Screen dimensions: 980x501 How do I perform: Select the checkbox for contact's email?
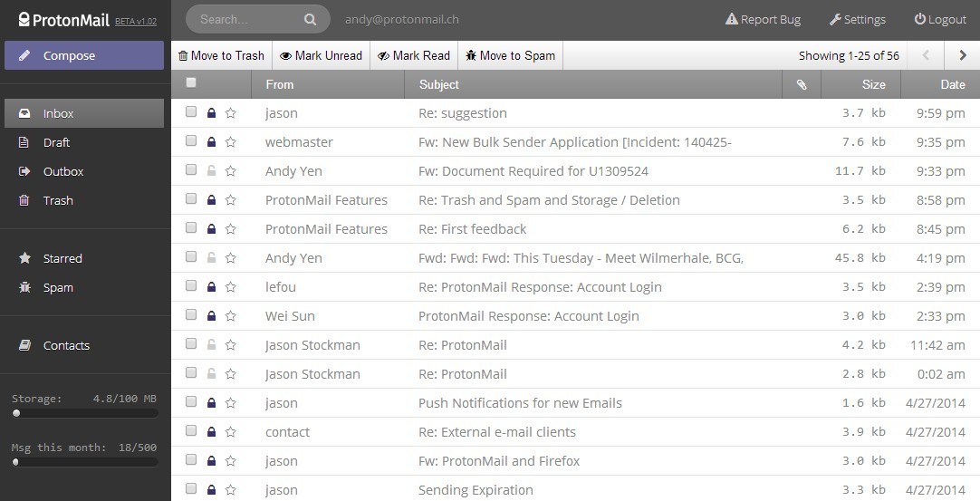[x=191, y=431]
